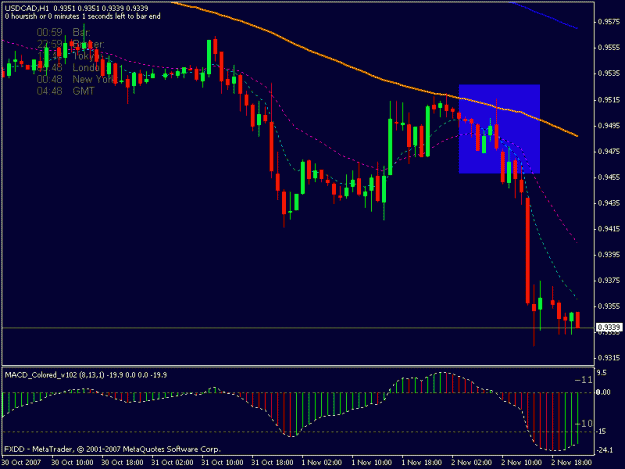Select the 'New York' session clock label
This screenshot has width=625, height=469.
point(77,79)
